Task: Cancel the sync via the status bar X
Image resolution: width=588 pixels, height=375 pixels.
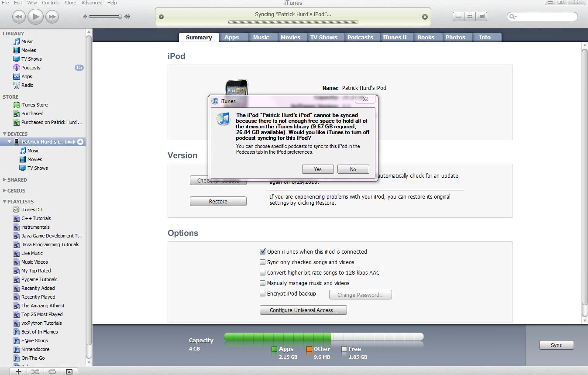Action: [425, 17]
